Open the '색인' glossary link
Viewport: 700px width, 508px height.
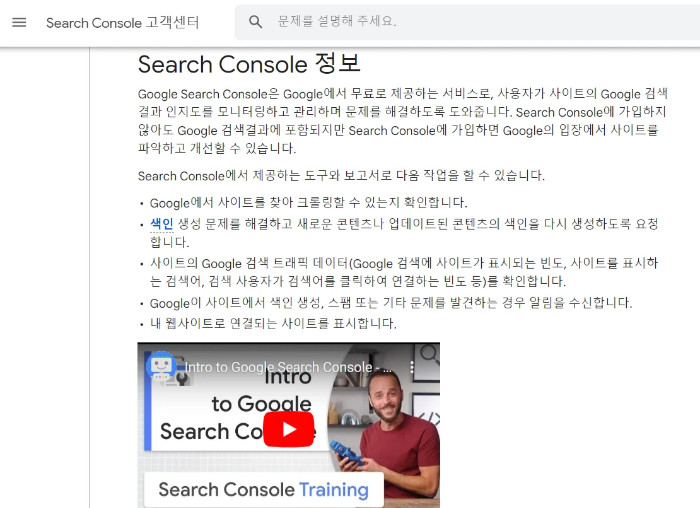(162, 224)
